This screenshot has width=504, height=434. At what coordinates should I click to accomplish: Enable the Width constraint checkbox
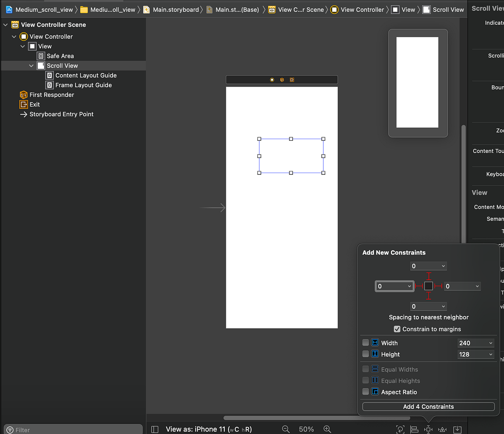pyautogui.click(x=365, y=342)
